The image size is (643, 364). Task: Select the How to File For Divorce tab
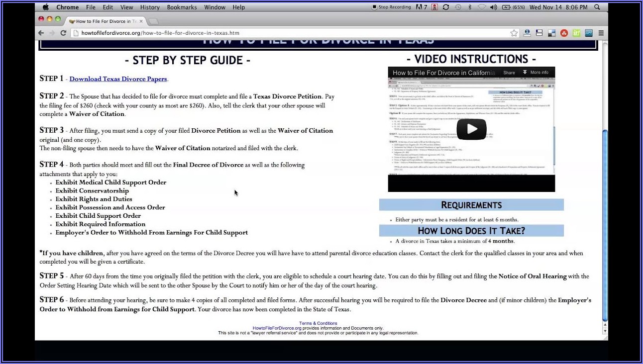pyautogui.click(x=107, y=21)
